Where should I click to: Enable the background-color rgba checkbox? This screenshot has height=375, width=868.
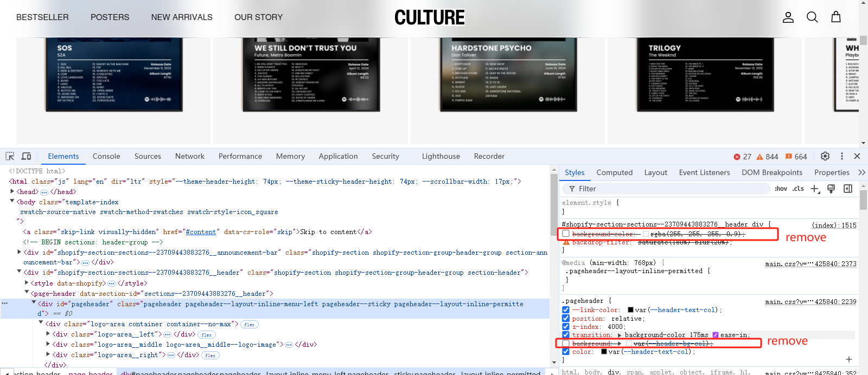[x=566, y=234]
